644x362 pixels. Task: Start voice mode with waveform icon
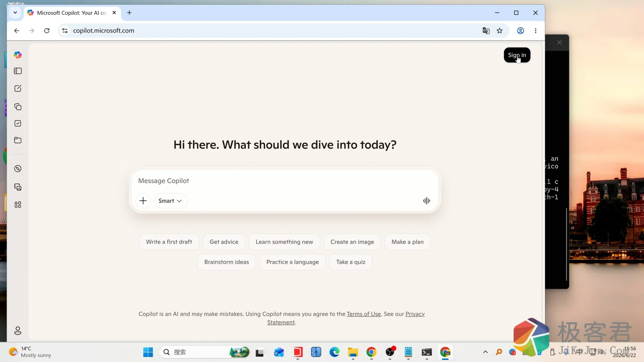tap(426, 201)
